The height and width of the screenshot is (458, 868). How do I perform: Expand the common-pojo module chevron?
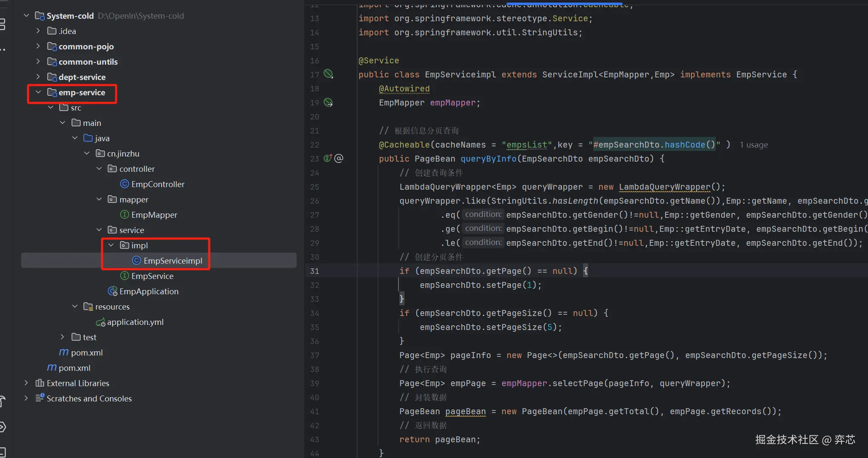click(38, 46)
